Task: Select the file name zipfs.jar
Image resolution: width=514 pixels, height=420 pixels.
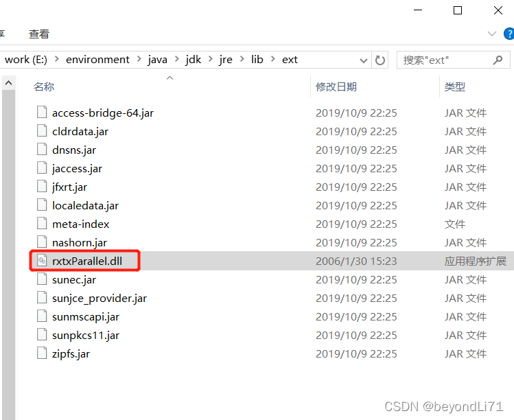Action: click(x=71, y=353)
